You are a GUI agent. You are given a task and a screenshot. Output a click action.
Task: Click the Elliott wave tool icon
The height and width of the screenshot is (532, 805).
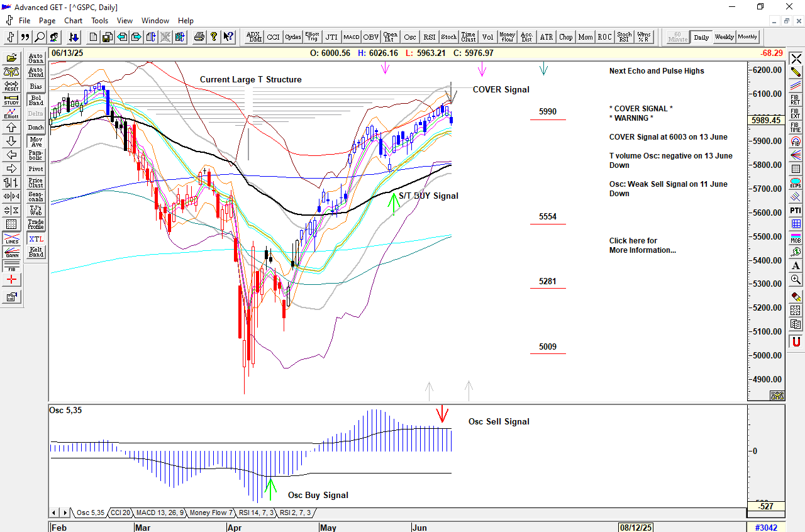point(11,113)
